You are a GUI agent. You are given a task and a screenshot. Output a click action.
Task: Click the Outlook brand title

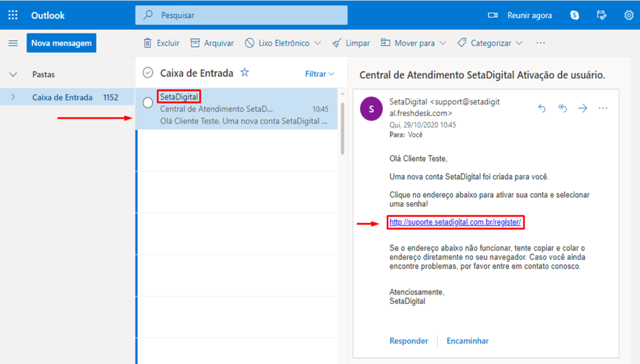[x=48, y=16]
